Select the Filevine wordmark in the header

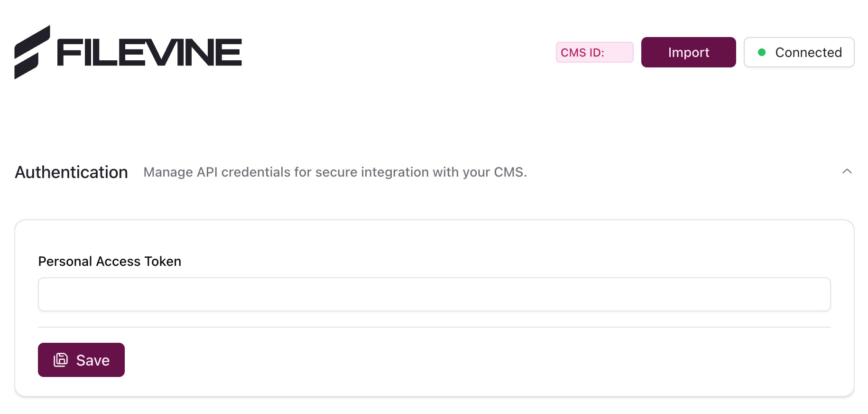pos(147,52)
